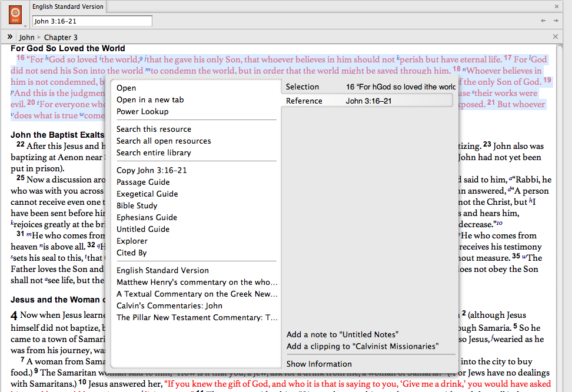Image resolution: width=572 pixels, height=392 pixels.
Task: Click heading For God So Loved the World
Action: 68,48
